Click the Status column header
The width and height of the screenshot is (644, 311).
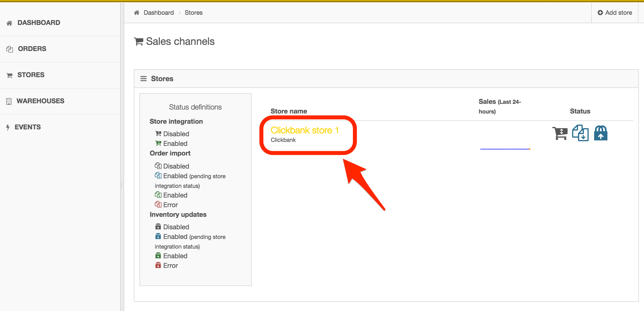click(x=580, y=111)
